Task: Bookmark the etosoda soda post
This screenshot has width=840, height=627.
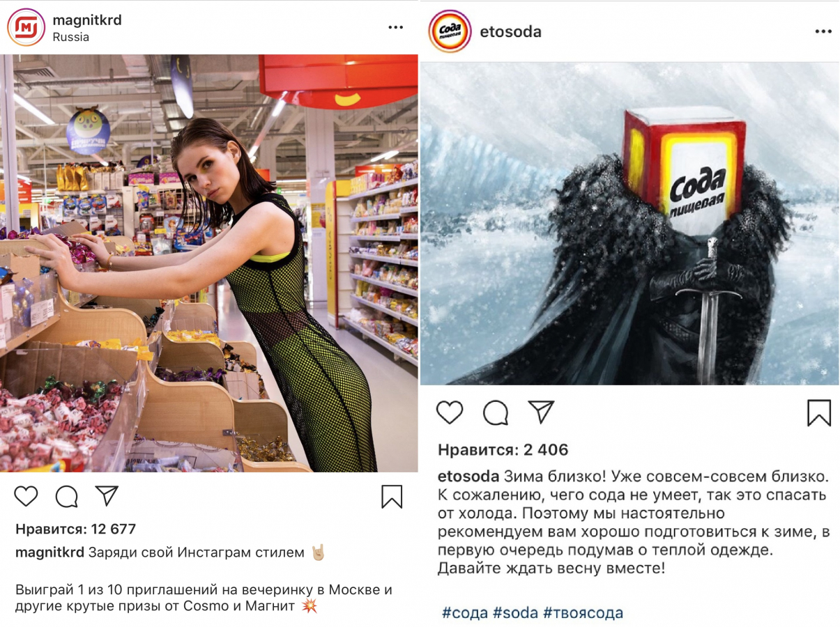Action: (x=819, y=412)
